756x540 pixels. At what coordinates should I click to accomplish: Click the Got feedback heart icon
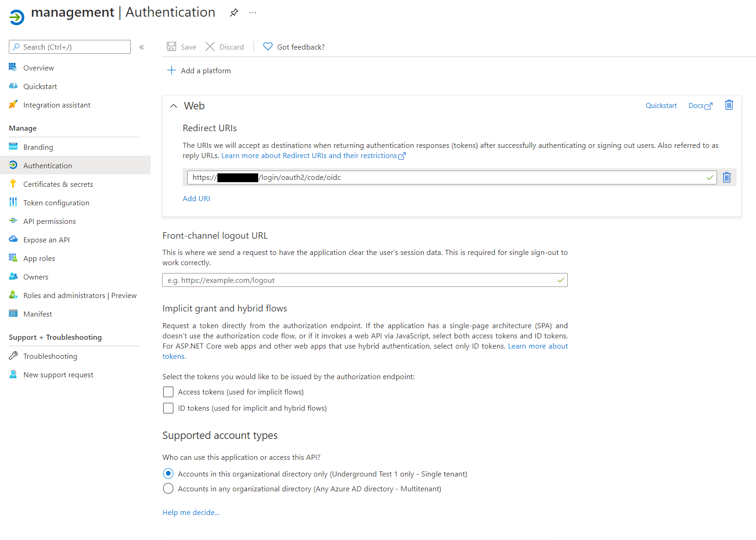coord(267,47)
